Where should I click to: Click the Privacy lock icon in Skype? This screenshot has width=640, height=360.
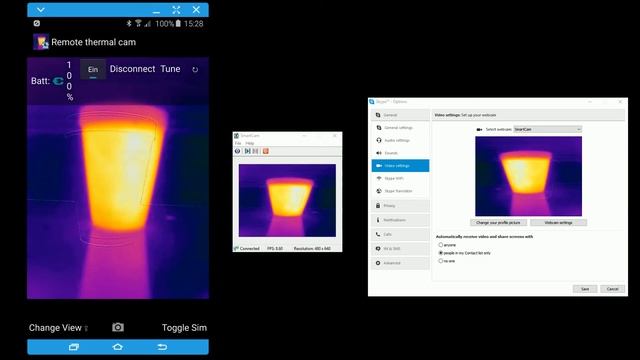click(x=378, y=206)
